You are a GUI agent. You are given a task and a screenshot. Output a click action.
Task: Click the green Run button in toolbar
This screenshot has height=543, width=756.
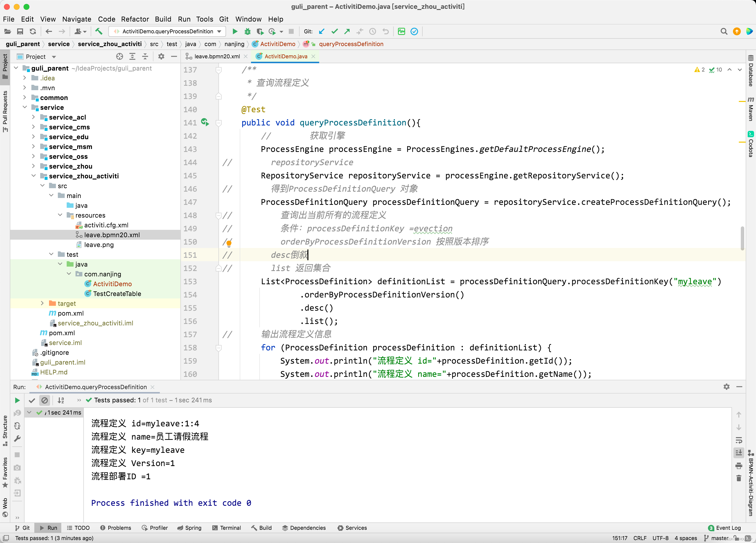[235, 31]
